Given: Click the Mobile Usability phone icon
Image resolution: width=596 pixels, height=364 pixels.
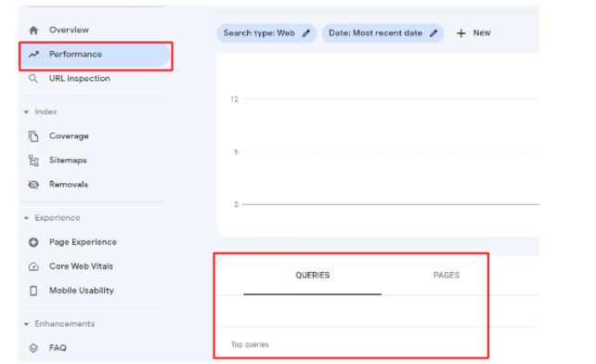Looking at the screenshot, I should coord(33,291).
